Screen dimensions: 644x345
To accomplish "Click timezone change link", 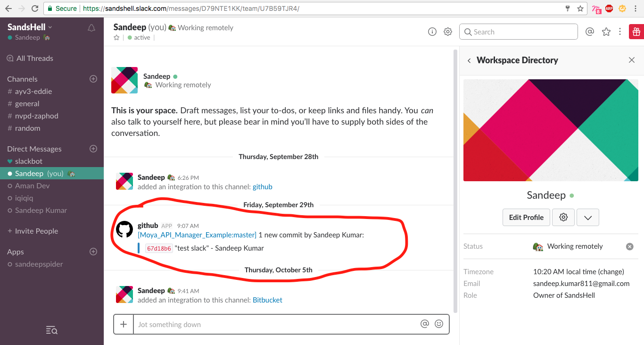I will click(611, 271).
